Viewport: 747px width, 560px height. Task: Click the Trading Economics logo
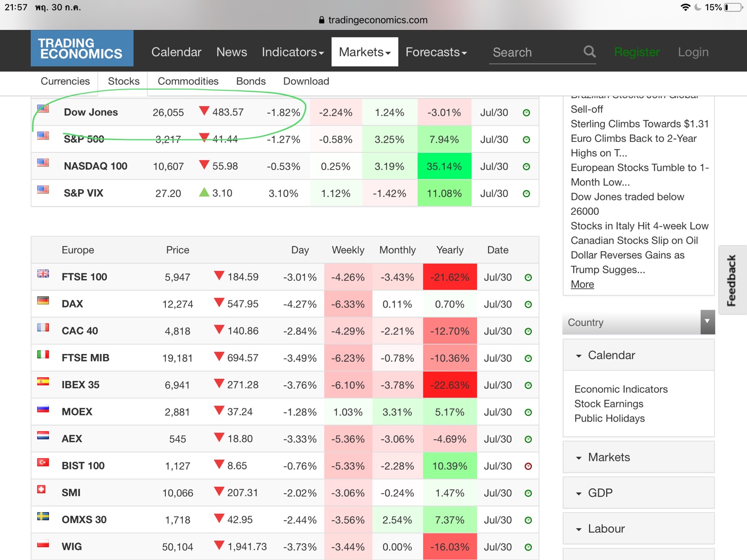click(x=82, y=48)
